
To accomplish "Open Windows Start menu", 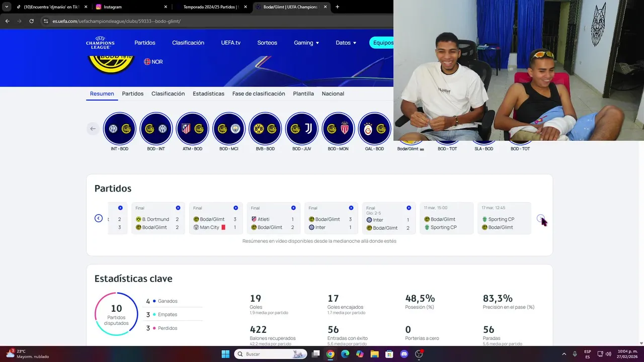I will [225, 354].
